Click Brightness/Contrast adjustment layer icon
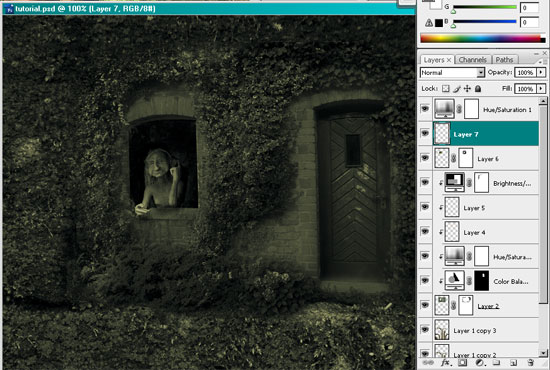The height and width of the screenshot is (370, 550). [455, 182]
